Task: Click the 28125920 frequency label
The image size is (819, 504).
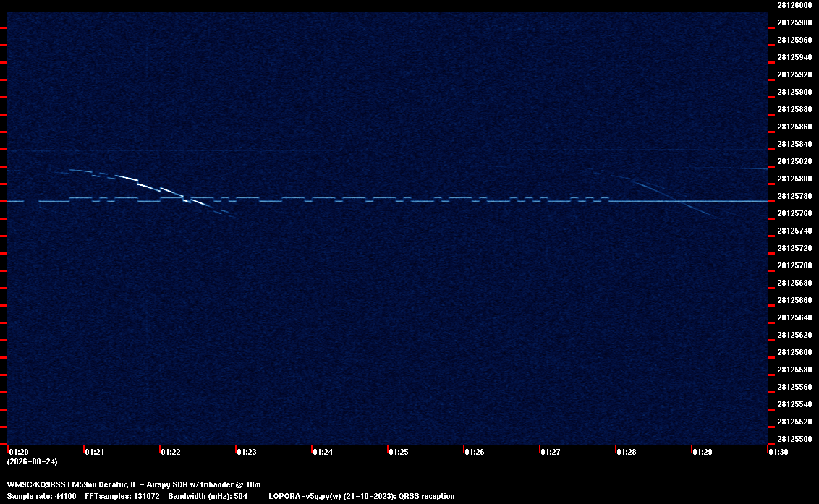Action: pyautogui.click(x=794, y=74)
